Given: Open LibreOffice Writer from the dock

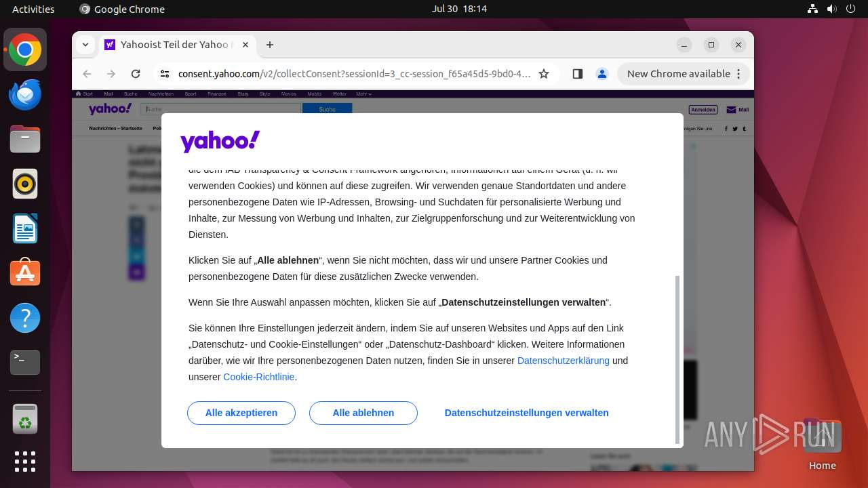Looking at the screenshot, I should [25, 228].
